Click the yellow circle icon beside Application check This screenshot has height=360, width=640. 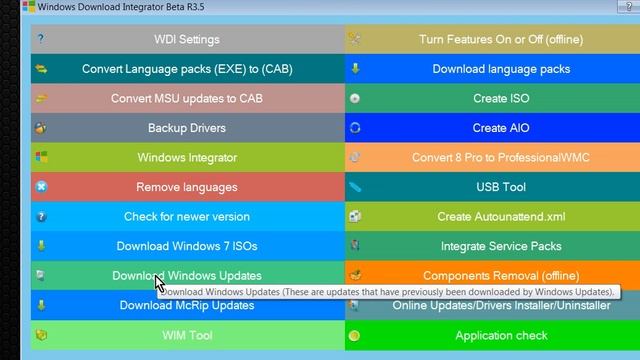[354, 336]
